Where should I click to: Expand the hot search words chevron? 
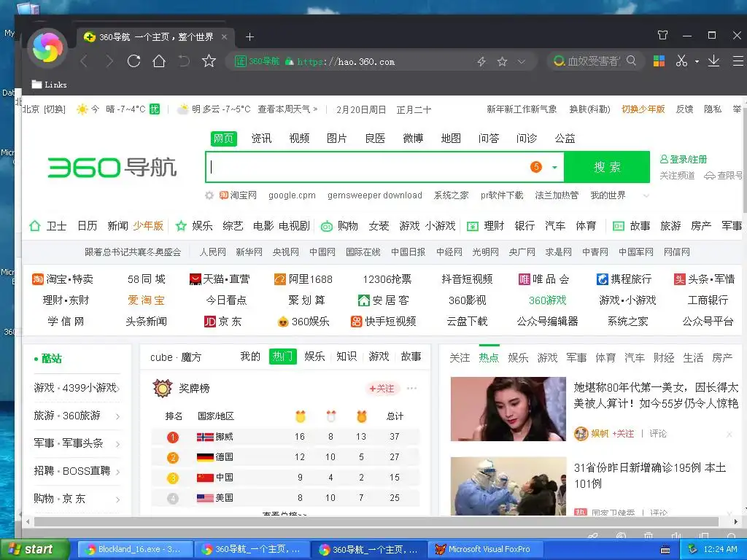point(646,195)
